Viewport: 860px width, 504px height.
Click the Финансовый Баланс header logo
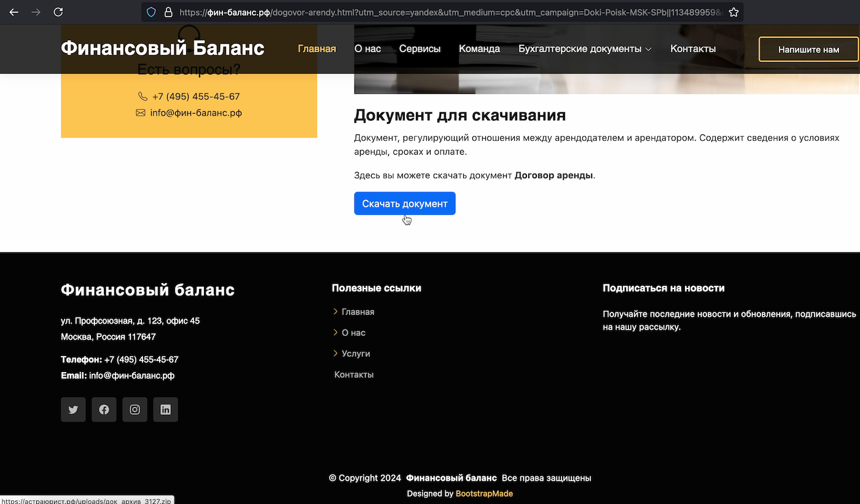point(162,48)
